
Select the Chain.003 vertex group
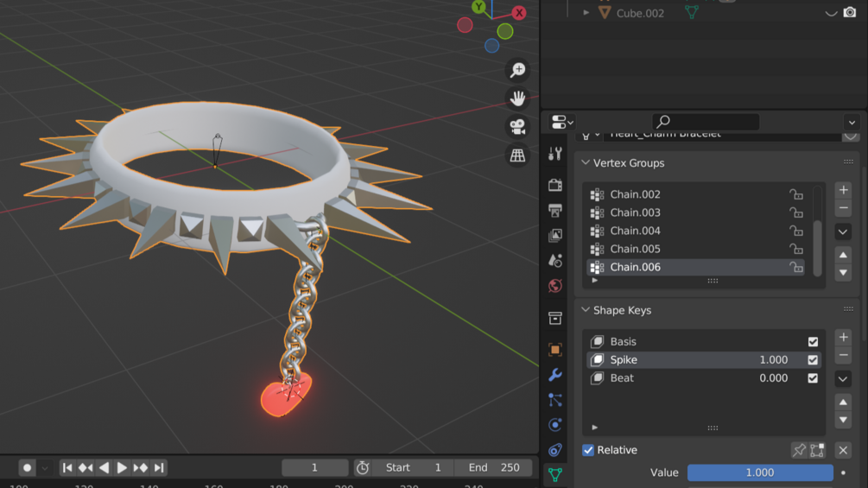coord(695,212)
